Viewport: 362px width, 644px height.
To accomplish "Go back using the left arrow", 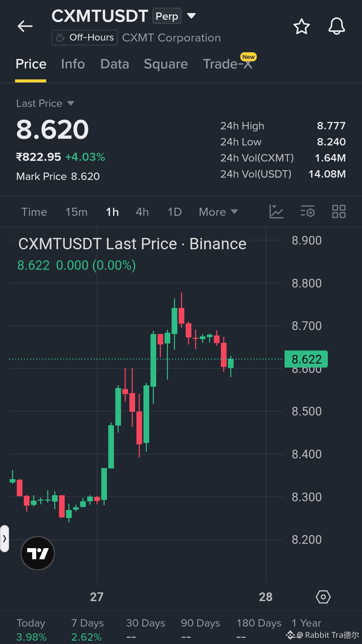I will coord(25,26).
